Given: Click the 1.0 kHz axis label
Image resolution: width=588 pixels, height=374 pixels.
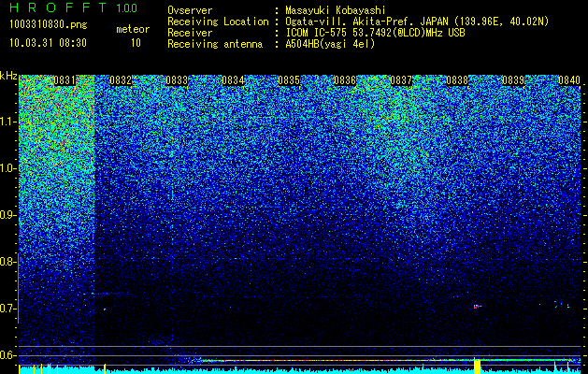Looking at the screenshot, I should tap(7, 168).
